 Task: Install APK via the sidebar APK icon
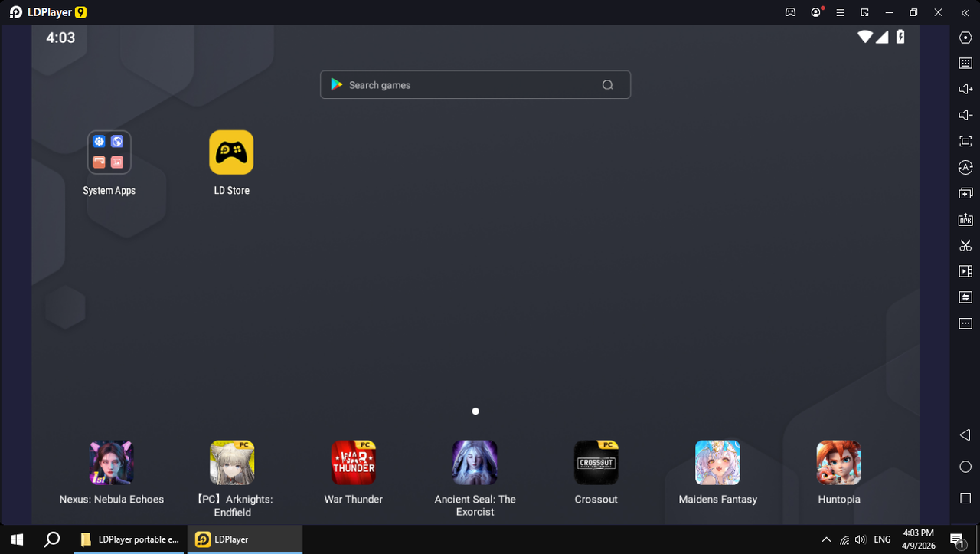pyautogui.click(x=965, y=220)
